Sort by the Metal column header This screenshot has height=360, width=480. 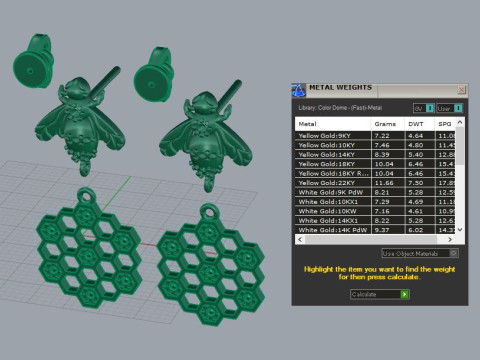tap(333, 124)
